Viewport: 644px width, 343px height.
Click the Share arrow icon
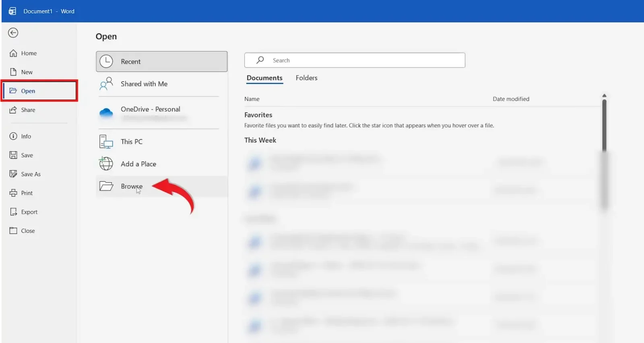[x=13, y=110]
